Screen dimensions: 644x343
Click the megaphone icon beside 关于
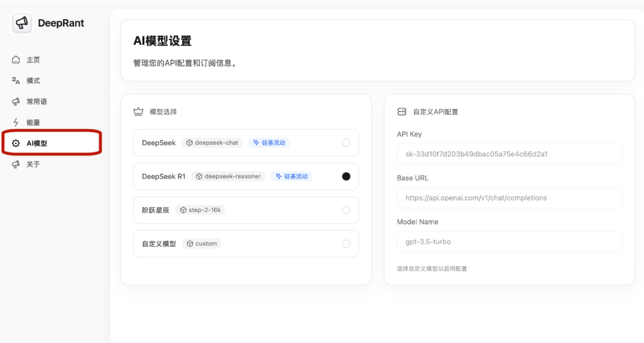[x=16, y=164]
